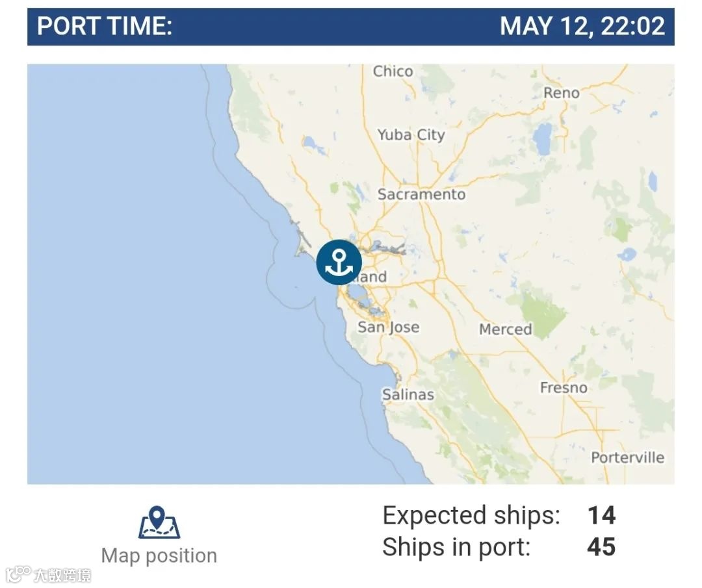Click the Merced city label
Viewport: 702px width, 588px height.
505,329
